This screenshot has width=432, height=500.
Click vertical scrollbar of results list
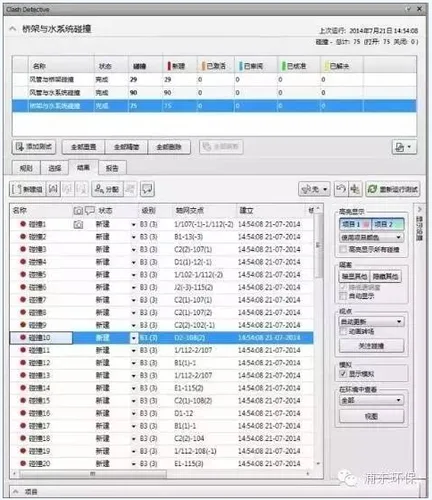click(318, 247)
